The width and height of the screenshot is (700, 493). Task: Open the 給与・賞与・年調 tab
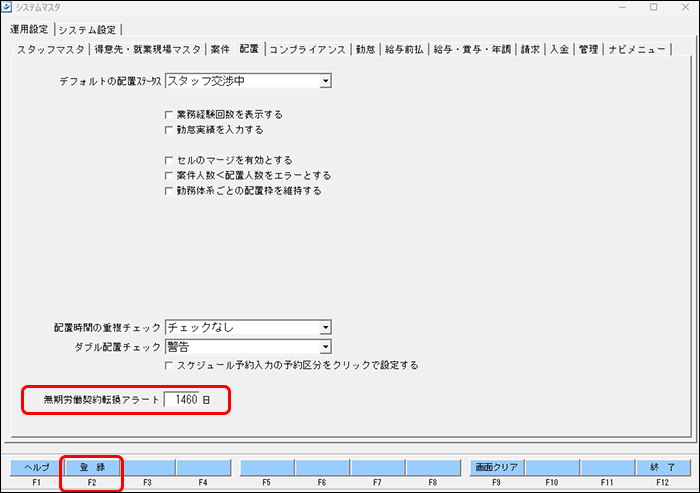pos(472,49)
